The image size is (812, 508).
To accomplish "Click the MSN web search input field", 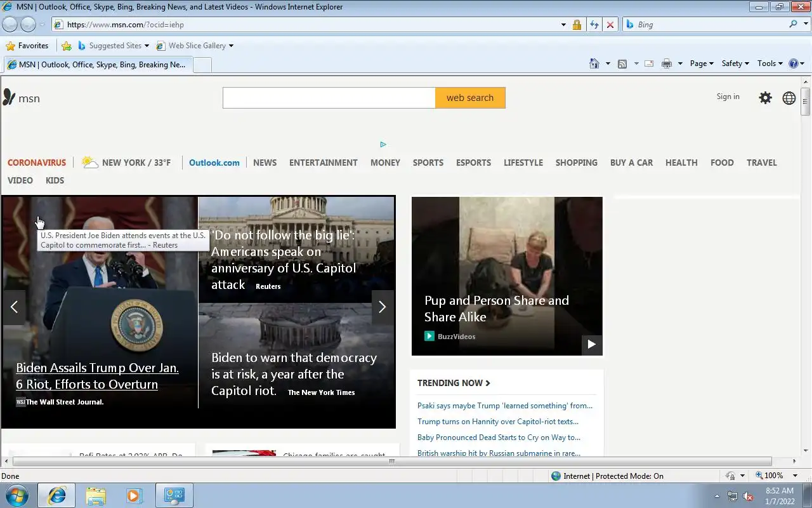I will pos(329,98).
